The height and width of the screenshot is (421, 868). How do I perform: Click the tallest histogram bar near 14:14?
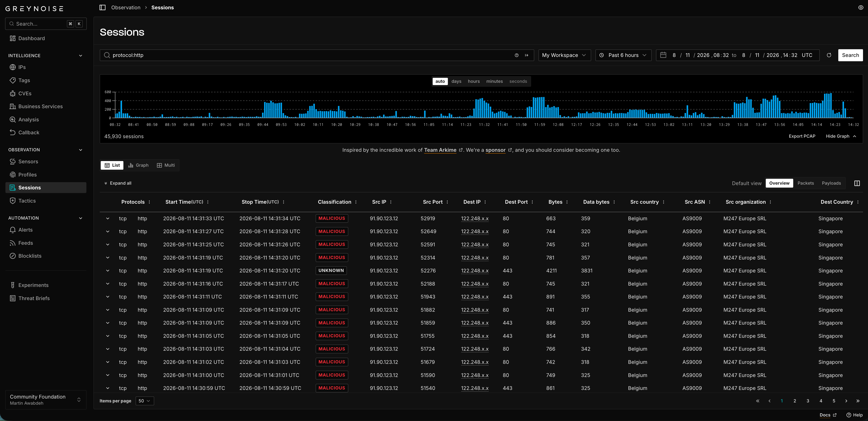point(831,105)
